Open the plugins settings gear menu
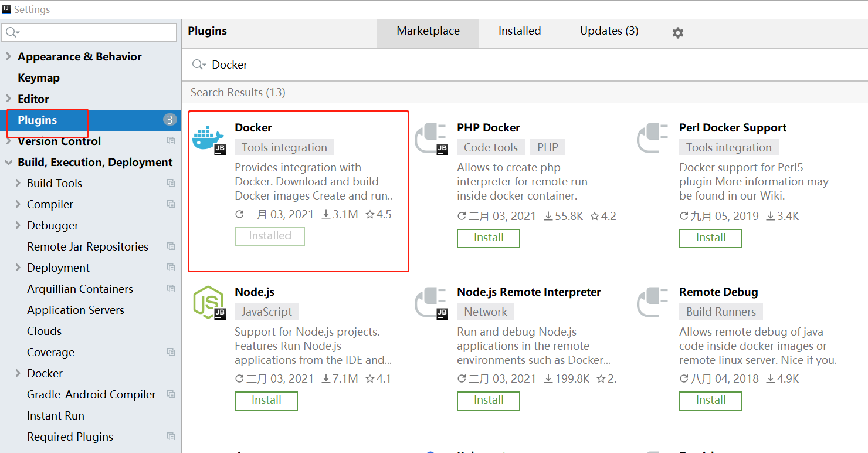The image size is (868, 453). (x=677, y=32)
